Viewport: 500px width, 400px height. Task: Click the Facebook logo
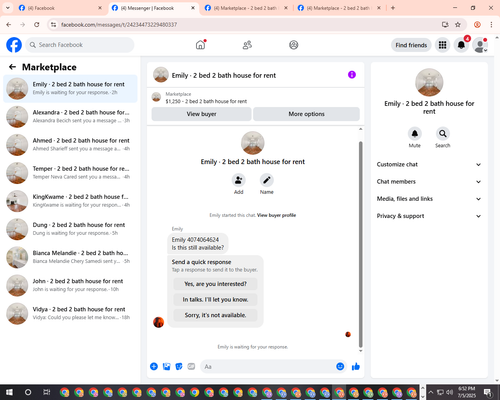point(14,45)
